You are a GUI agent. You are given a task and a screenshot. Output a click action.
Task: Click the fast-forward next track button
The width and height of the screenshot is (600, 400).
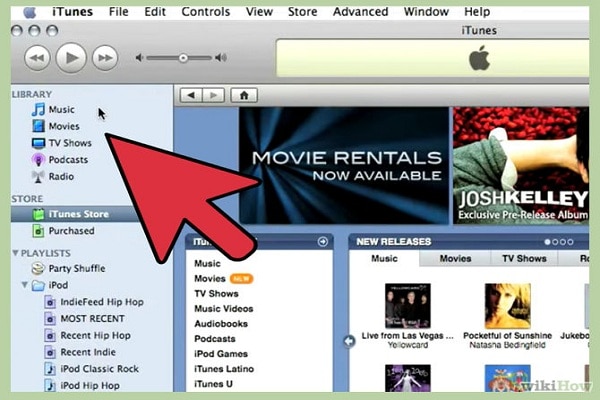tap(105, 58)
